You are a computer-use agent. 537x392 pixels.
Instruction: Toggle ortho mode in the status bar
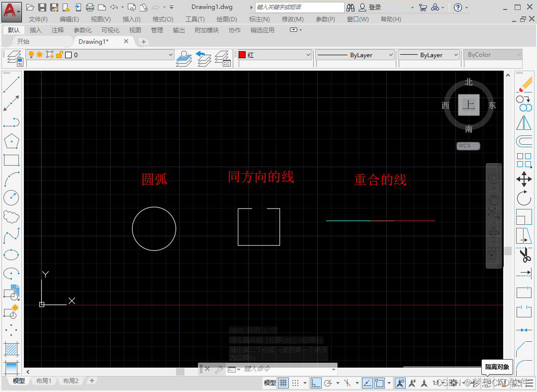(x=316, y=383)
